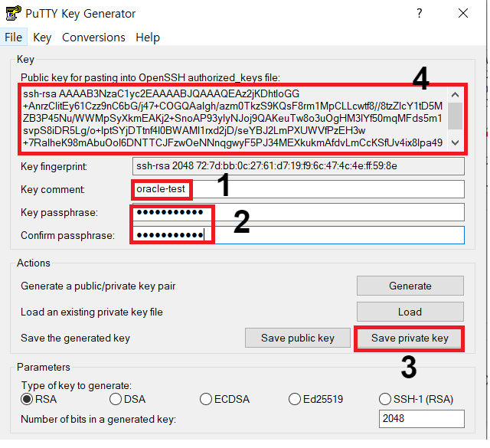Open the Help menu
The height and width of the screenshot is (448, 490).
[x=148, y=38]
